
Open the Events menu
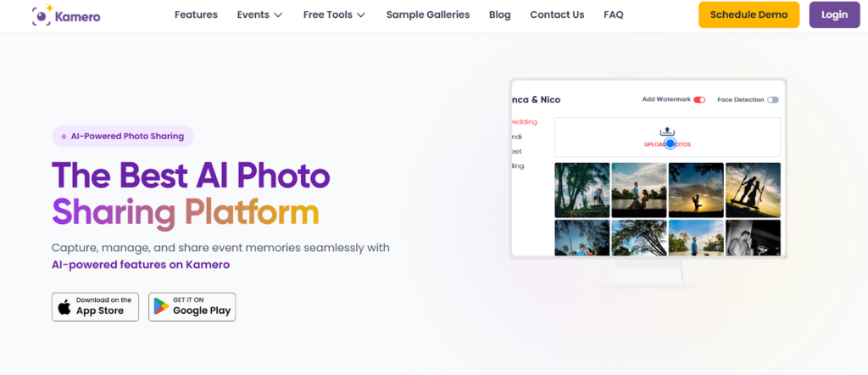(x=253, y=15)
